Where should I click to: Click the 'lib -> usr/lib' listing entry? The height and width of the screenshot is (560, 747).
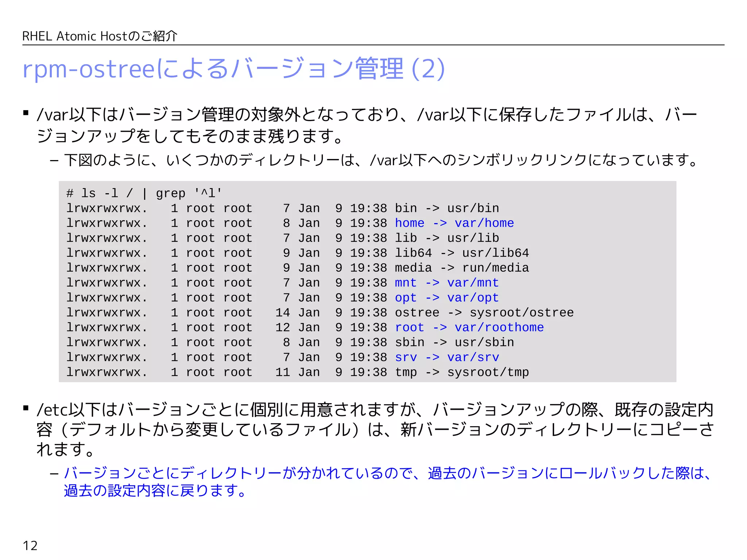(x=447, y=238)
